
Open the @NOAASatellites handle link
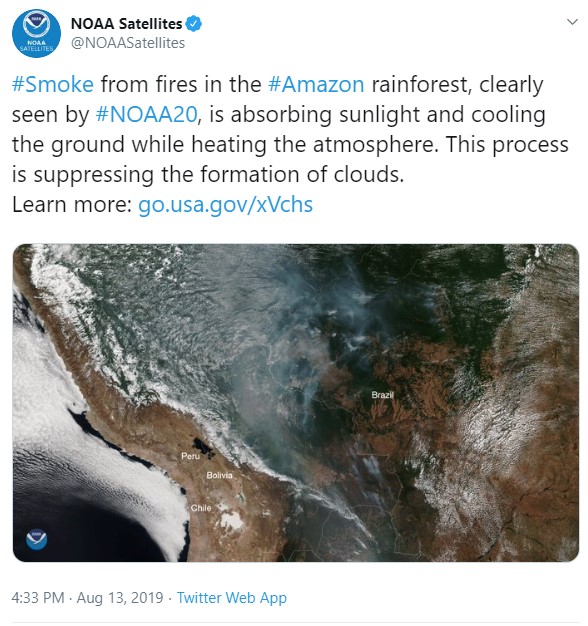pos(128,43)
